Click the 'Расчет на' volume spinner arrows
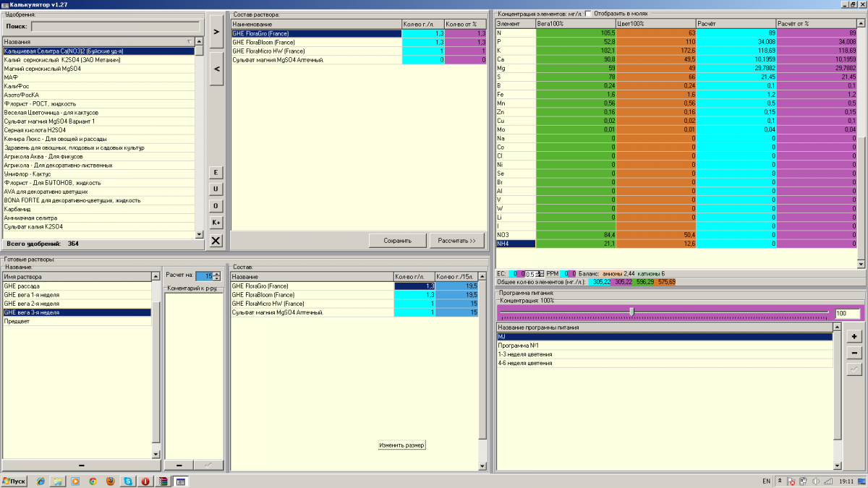 [x=217, y=275]
